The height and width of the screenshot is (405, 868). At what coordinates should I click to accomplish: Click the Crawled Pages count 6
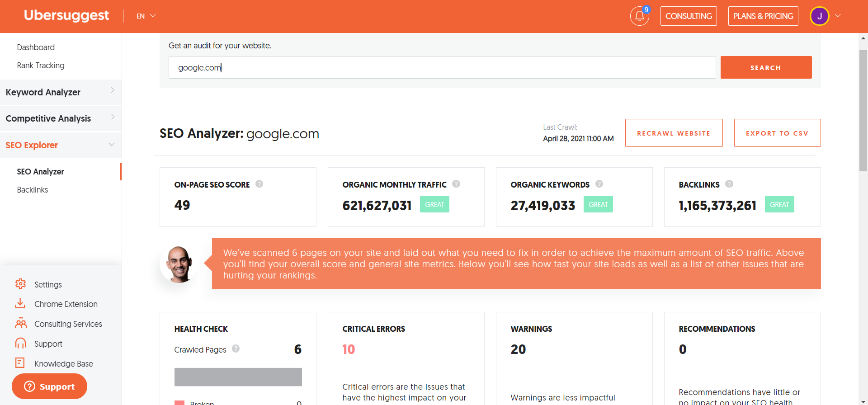pos(298,349)
